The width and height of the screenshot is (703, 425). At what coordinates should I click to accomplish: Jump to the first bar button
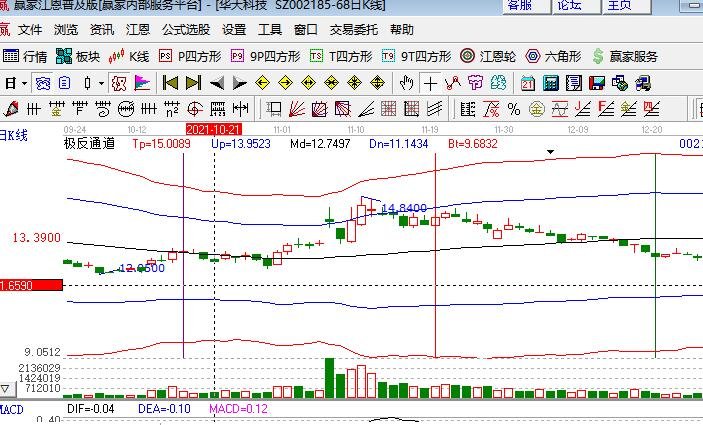coord(170,83)
